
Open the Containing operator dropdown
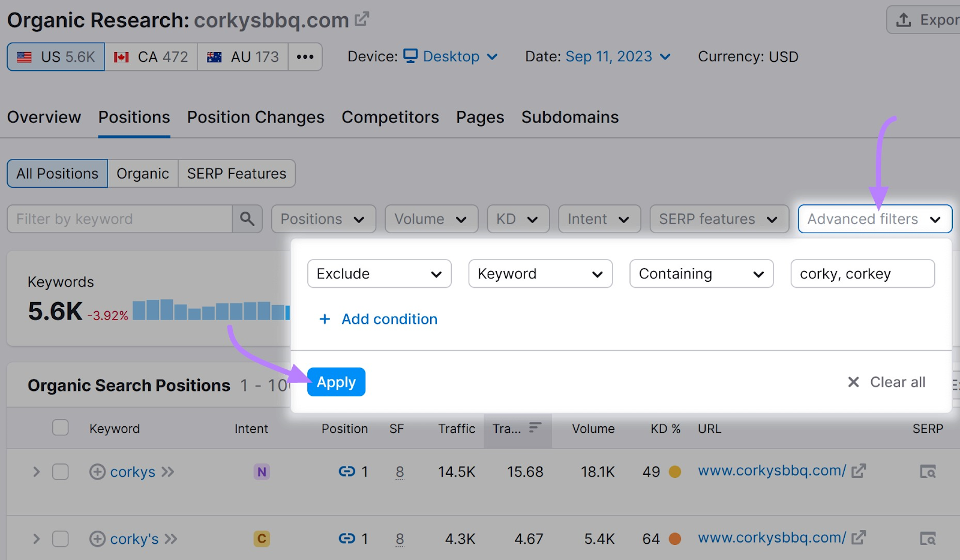[701, 273]
